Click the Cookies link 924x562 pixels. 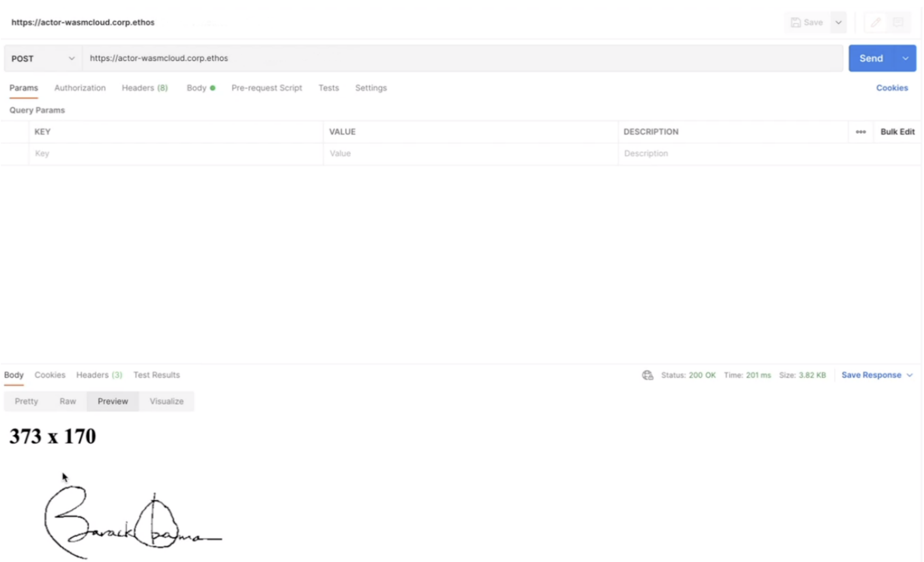[892, 88]
